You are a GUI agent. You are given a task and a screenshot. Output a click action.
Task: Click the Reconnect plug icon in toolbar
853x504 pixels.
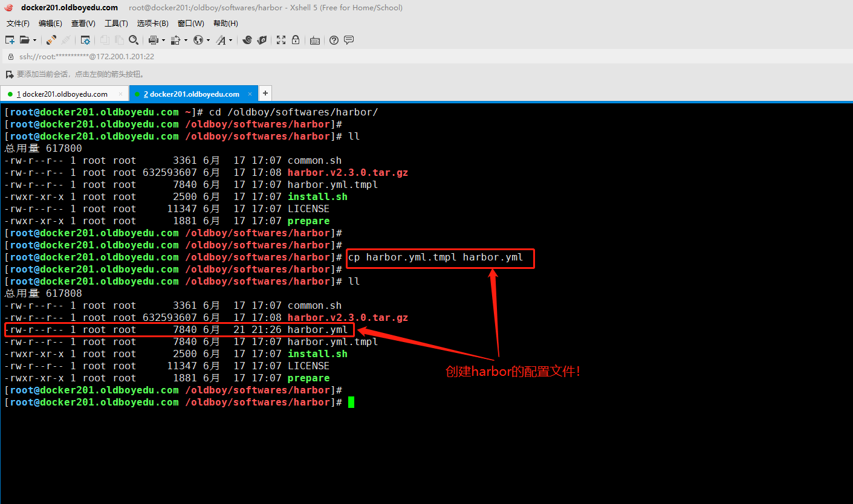click(x=51, y=40)
